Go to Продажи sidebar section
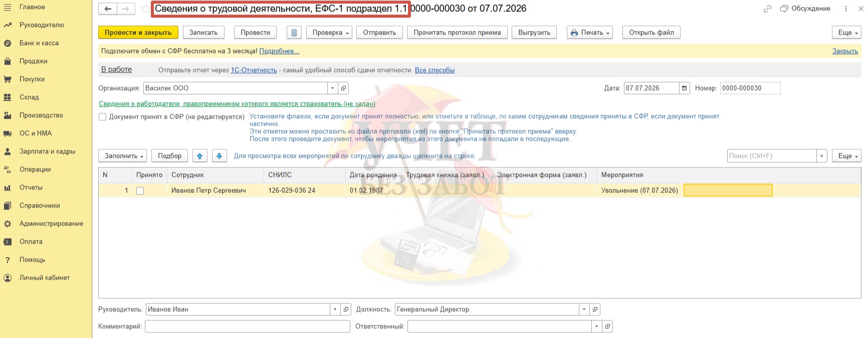The height and width of the screenshot is (338, 868). click(34, 61)
